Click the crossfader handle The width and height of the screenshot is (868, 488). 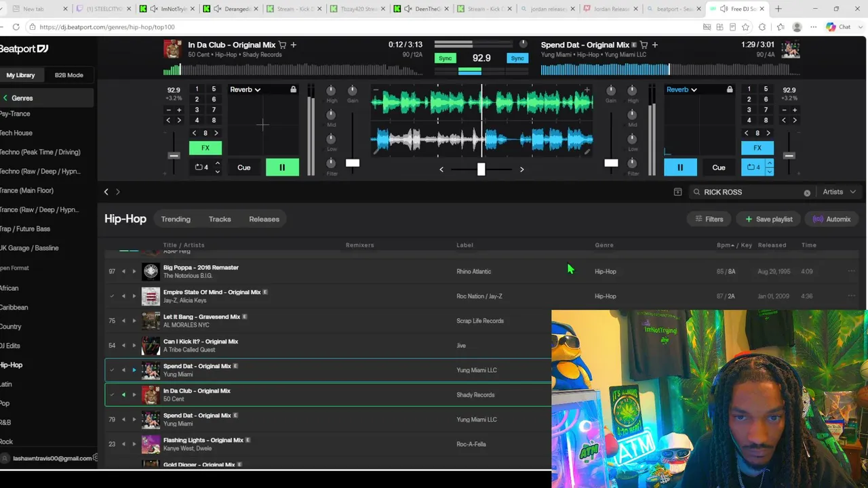click(481, 169)
